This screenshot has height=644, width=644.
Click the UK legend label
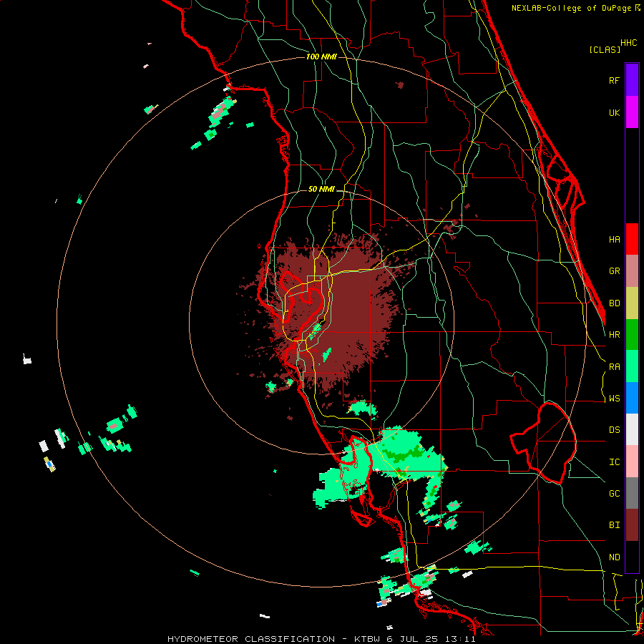pos(615,112)
